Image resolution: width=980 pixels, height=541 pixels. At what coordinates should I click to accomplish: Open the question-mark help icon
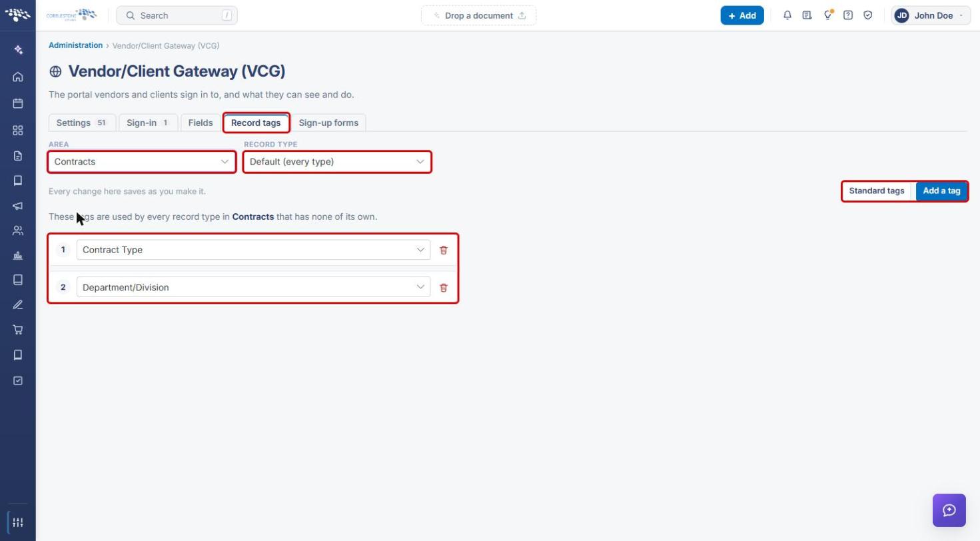[848, 15]
